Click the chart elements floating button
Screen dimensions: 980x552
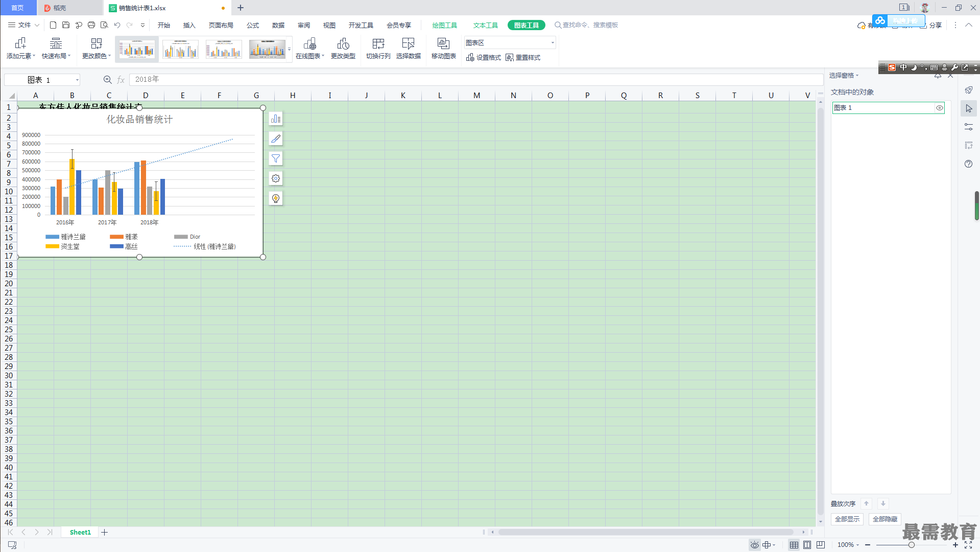point(276,119)
